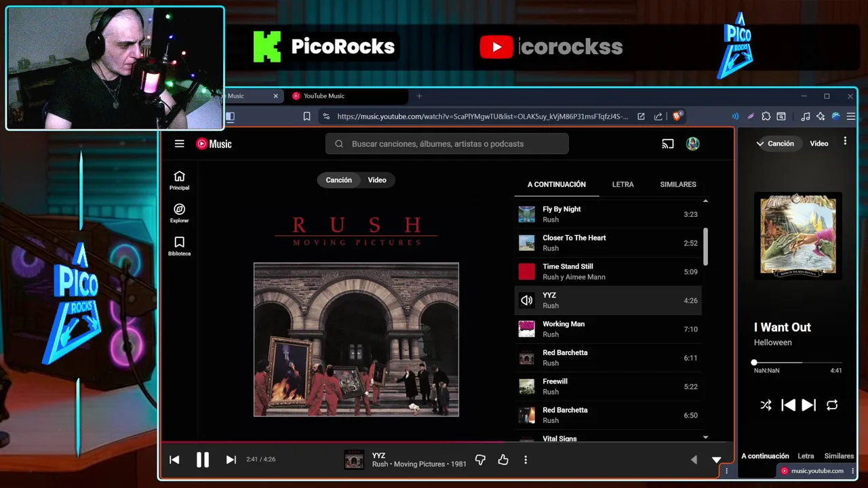868x488 pixels.
Task: Skip to the previous track in the bottom bar
Action: (174, 460)
